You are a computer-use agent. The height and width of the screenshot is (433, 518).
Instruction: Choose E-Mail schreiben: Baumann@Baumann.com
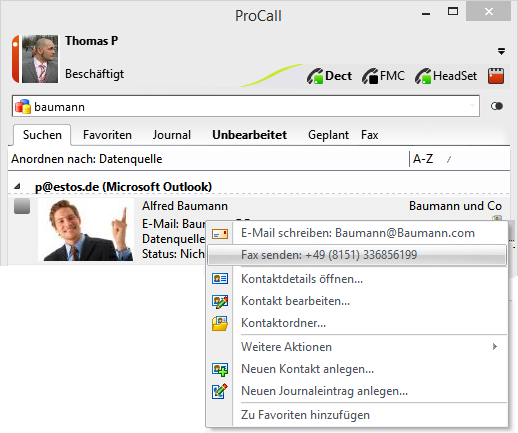click(357, 233)
